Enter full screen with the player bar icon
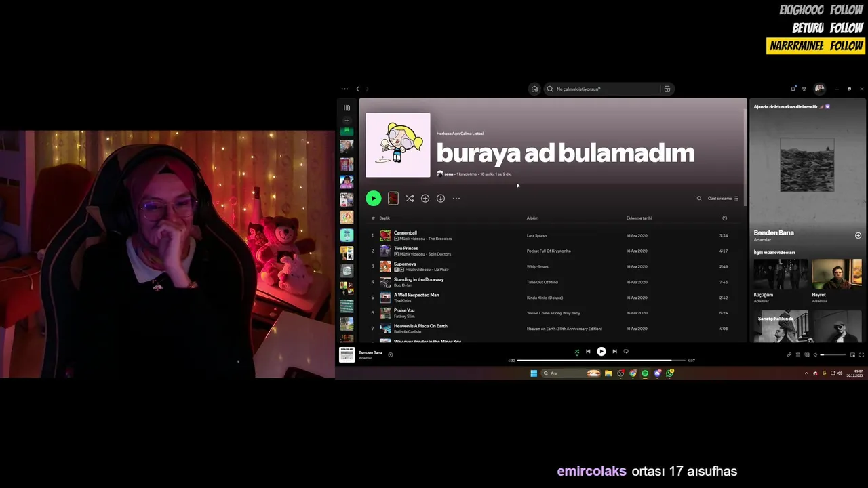Screen dimensions: 868x488 tap(862, 355)
